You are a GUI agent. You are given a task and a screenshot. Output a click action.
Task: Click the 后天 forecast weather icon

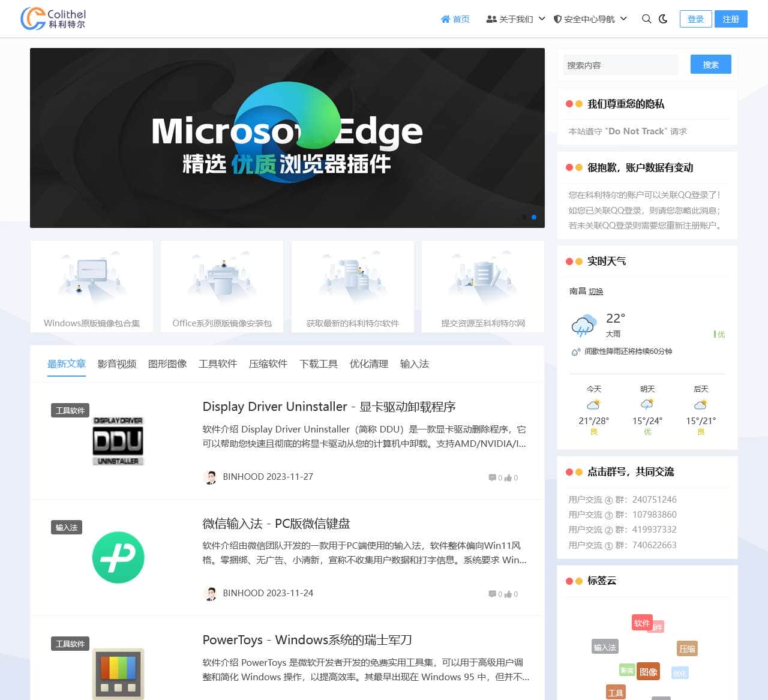701,404
